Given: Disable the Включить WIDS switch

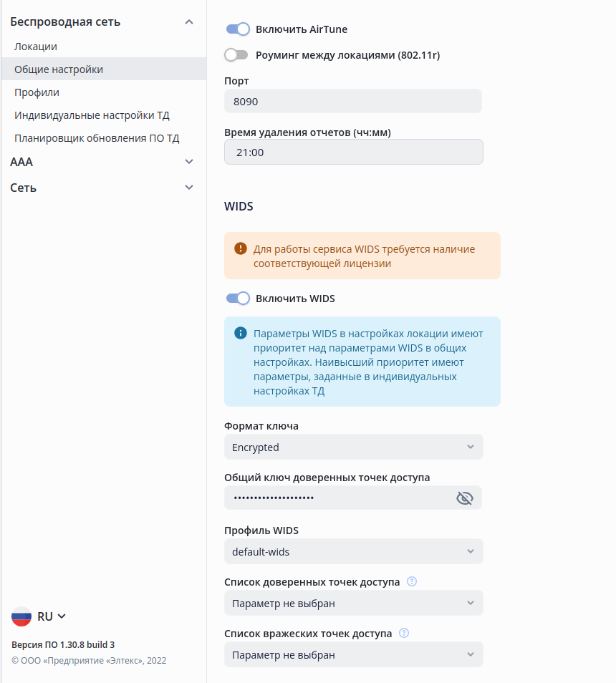Looking at the screenshot, I should pos(237,299).
